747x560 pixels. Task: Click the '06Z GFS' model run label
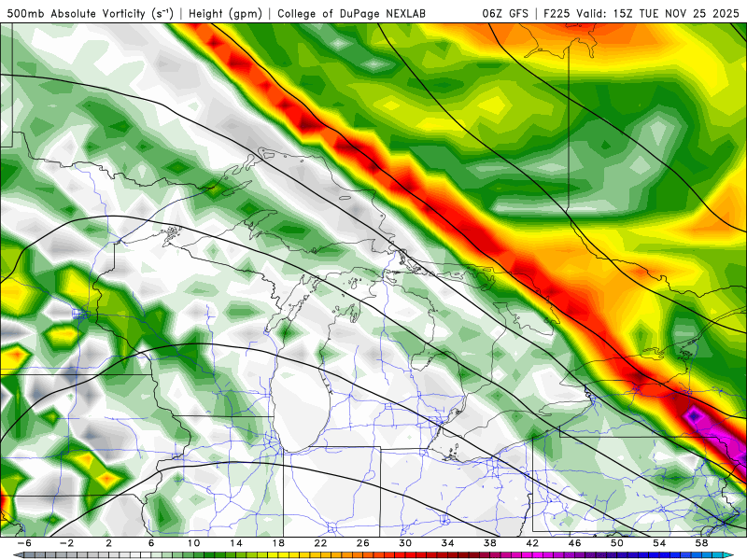pos(505,14)
